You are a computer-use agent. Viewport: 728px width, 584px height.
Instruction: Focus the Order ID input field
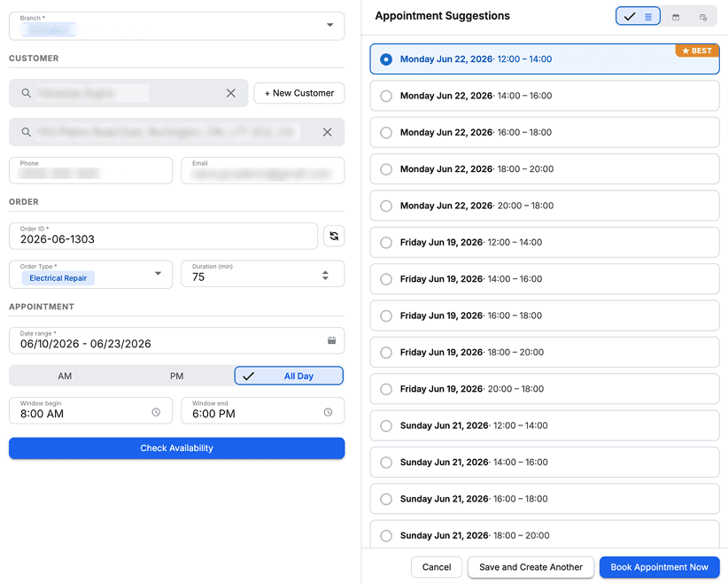tap(164, 236)
